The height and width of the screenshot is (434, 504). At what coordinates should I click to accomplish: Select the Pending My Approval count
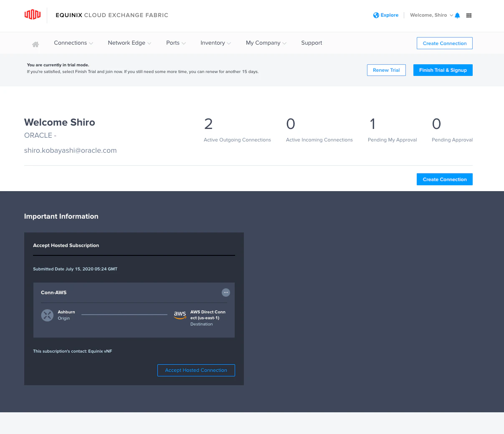372,124
